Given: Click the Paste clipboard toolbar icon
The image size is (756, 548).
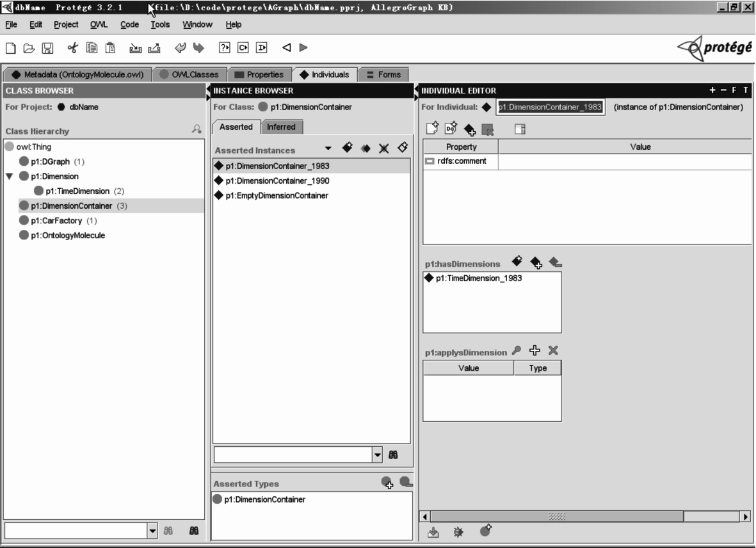Looking at the screenshot, I should [x=110, y=47].
